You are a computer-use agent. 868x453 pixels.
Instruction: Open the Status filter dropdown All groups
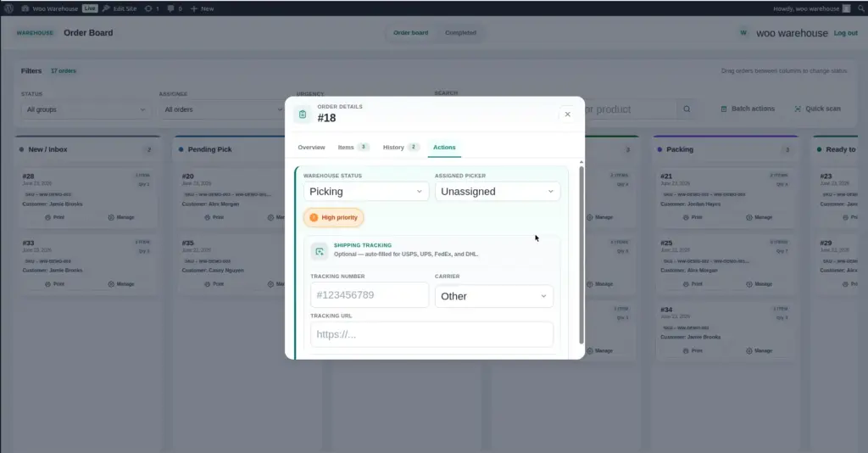[x=86, y=109]
